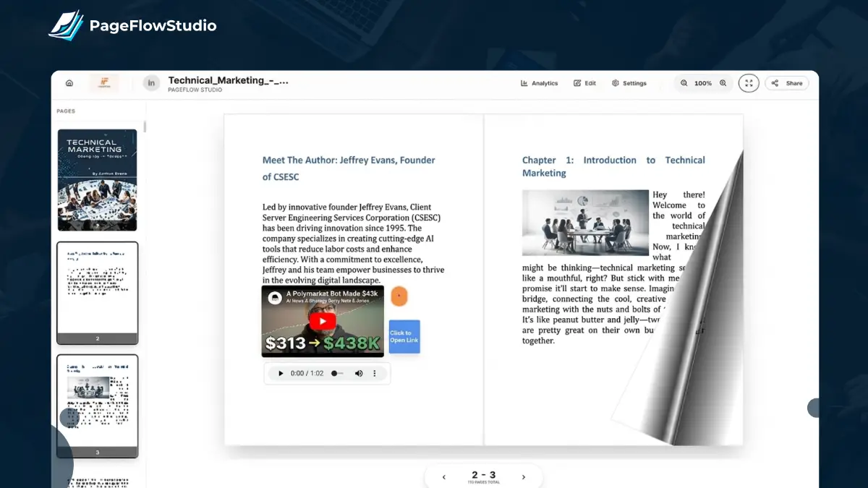Click the LinkedIn 'in' circle icon
Image resolution: width=868 pixels, height=488 pixels.
pos(151,83)
